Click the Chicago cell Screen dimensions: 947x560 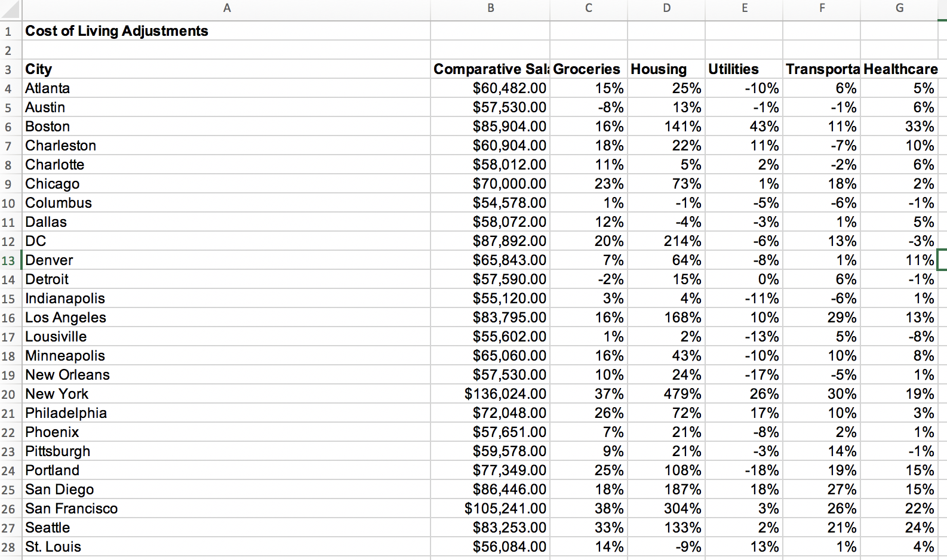(x=226, y=184)
